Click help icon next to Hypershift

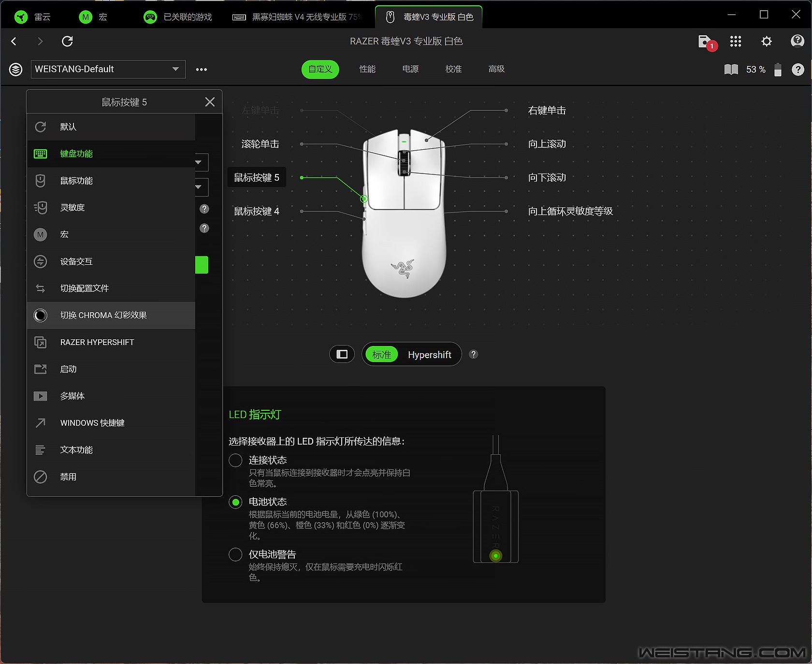[474, 355]
